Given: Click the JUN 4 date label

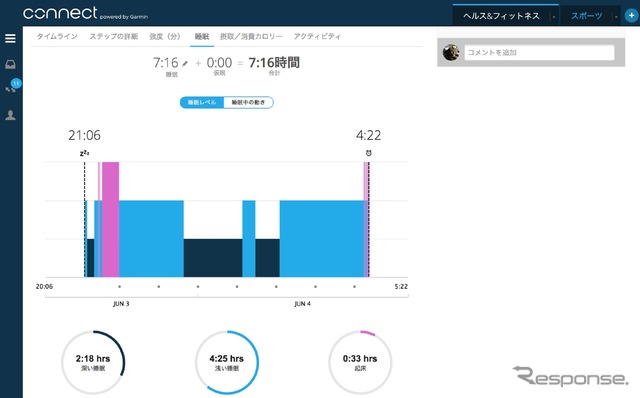Looking at the screenshot, I should click(302, 304).
